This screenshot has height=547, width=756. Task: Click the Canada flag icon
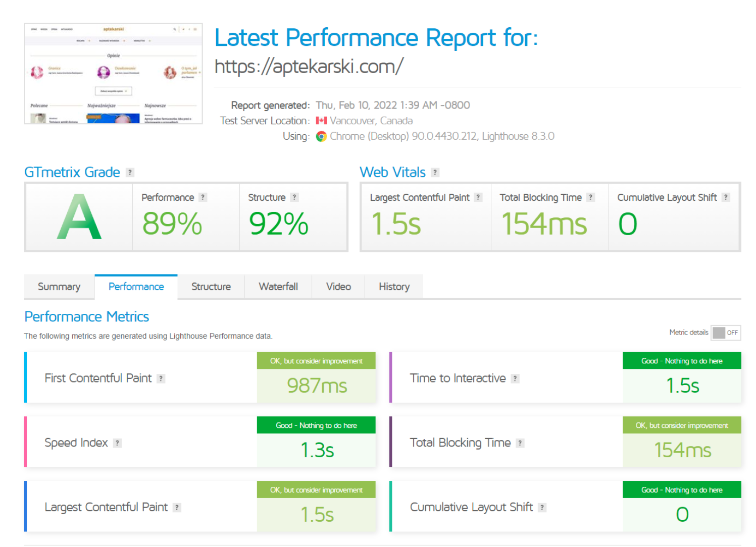[321, 121]
